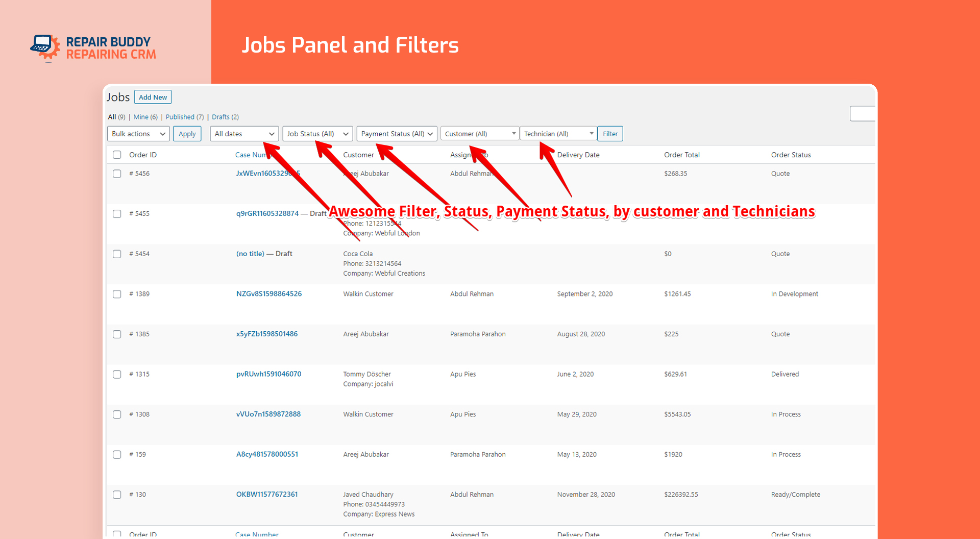Check the box for order # 5454
The image size is (980, 539).
click(x=117, y=254)
